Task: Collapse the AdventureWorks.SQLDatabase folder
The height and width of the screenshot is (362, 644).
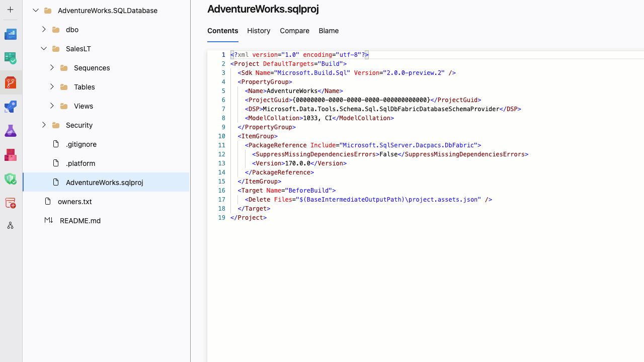Action: pyautogui.click(x=36, y=11)
